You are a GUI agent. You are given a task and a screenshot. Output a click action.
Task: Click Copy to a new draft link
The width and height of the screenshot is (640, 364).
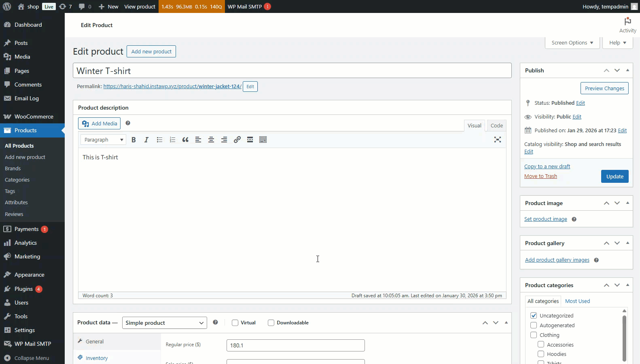[547, 167]
